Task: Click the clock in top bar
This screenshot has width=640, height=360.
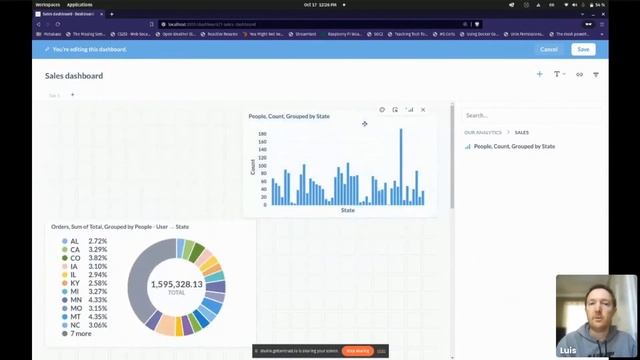Action: [320, 4]
